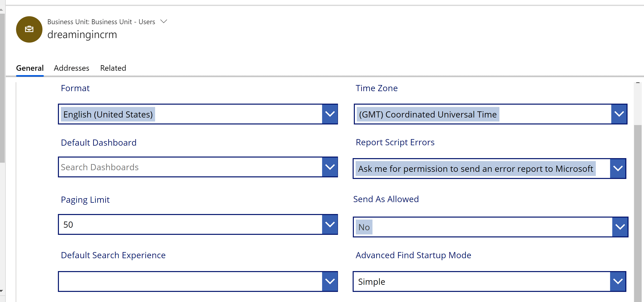Open the Send As Allowed dropdown
The width and height of the screenshot is (644, 302).
620,226
